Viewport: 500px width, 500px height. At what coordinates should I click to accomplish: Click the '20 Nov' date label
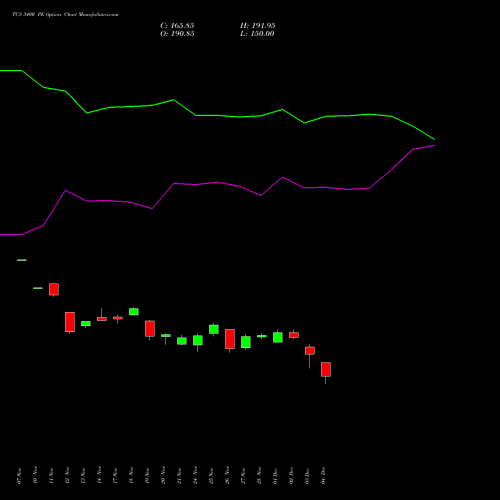(163, 476)
